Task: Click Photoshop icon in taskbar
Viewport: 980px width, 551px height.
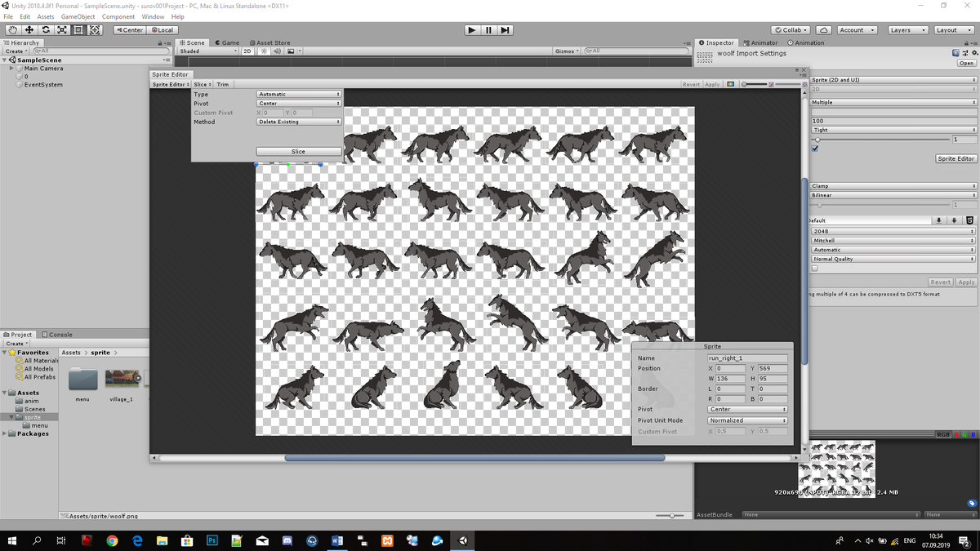Action: click(212, 540)
